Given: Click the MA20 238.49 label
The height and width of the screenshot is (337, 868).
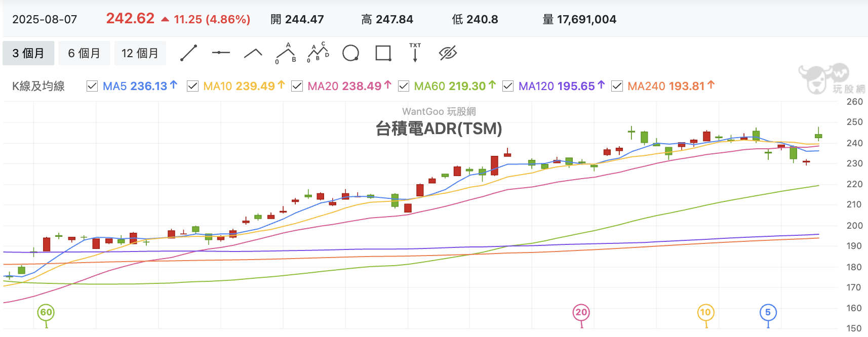Looking at the screenshot, I should (349, 86).
